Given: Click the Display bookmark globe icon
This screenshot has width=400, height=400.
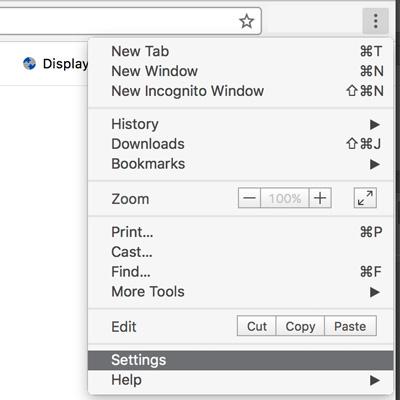Looking at the screenshot, I should click(x=29, y=63).
